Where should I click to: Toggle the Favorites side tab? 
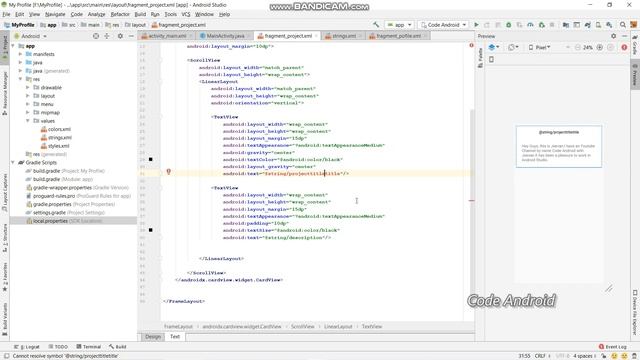tap(5, 277)
